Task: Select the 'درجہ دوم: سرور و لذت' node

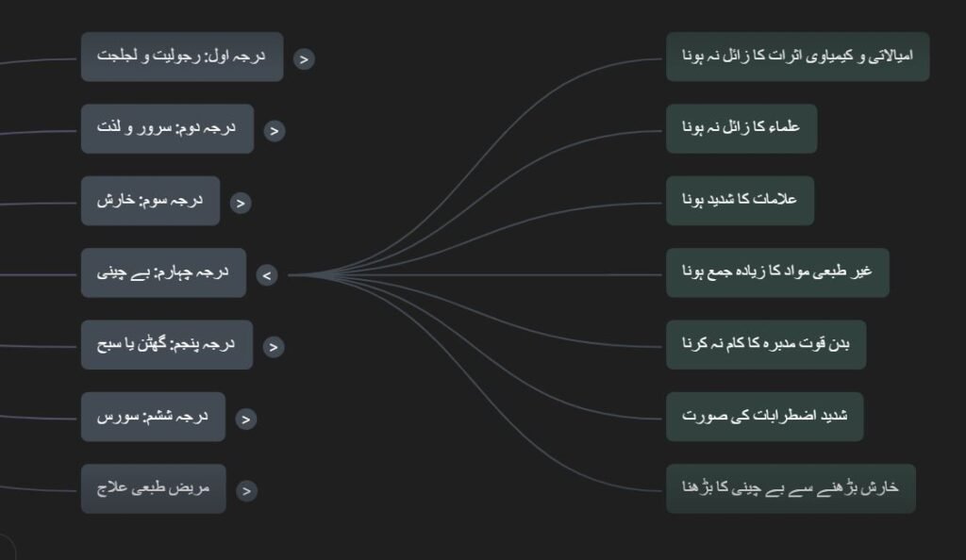Action: 167,128
